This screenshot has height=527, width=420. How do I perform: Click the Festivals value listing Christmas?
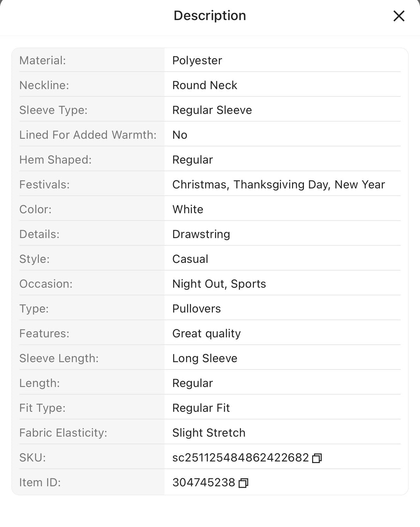click(x=278, y=185)
